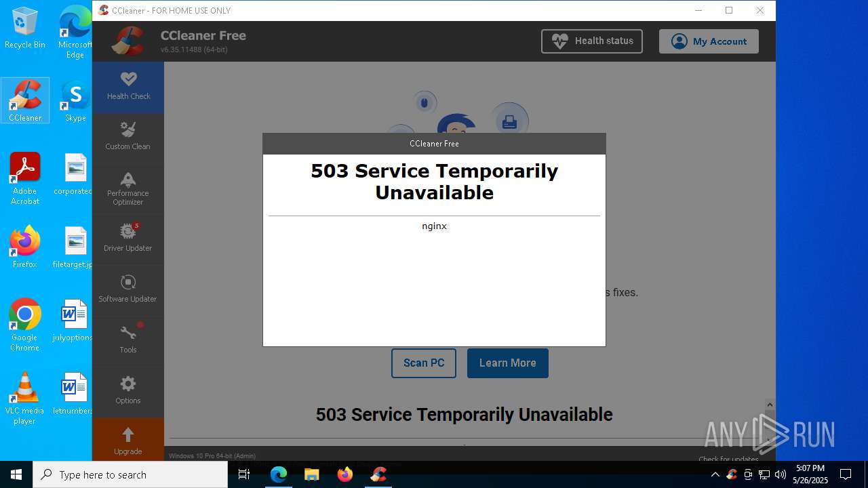Click the version number text in header
Screen dimensions: 868x488
(x=194, y=50)
